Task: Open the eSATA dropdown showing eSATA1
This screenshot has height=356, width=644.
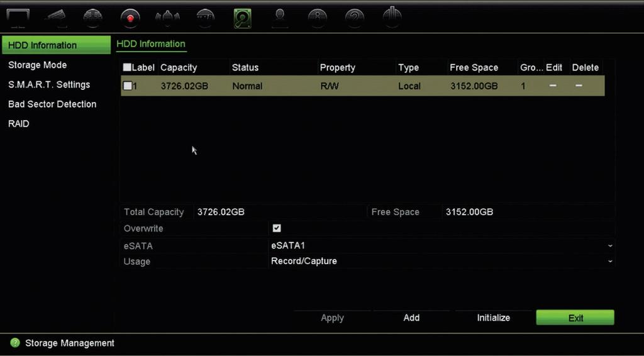Action: pos(441,246)
